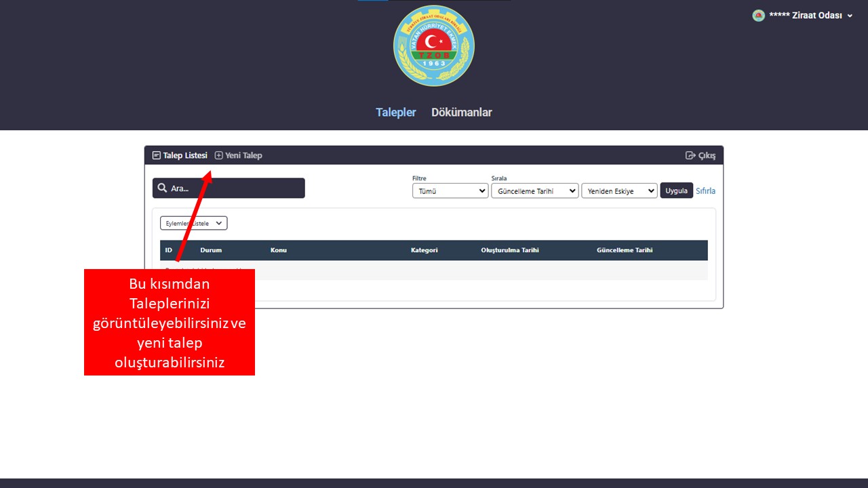Click the TZOB logo emblem

click(434, 46)
